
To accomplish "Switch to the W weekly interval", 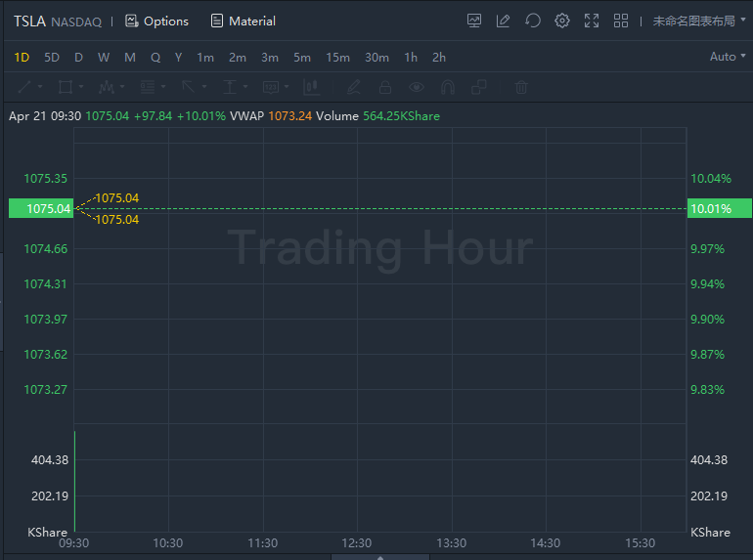I will pyautogui.click(x=104, y=58).
